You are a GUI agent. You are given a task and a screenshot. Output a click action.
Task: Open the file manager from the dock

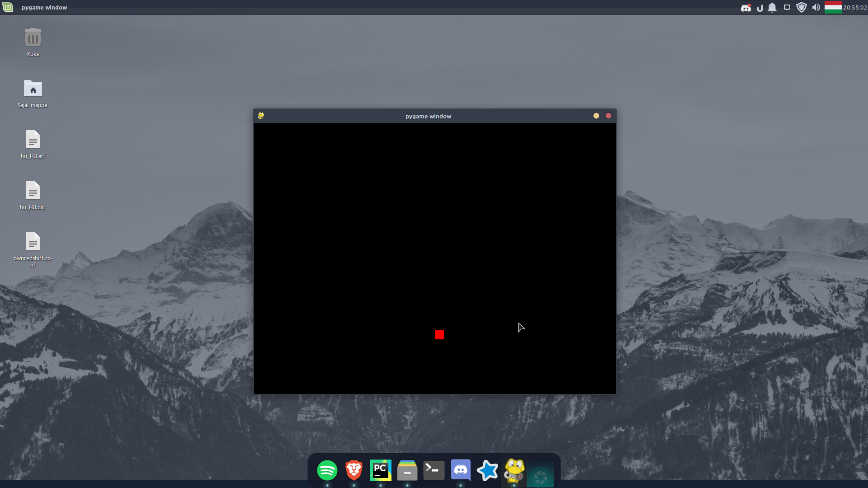click(406, 470)
